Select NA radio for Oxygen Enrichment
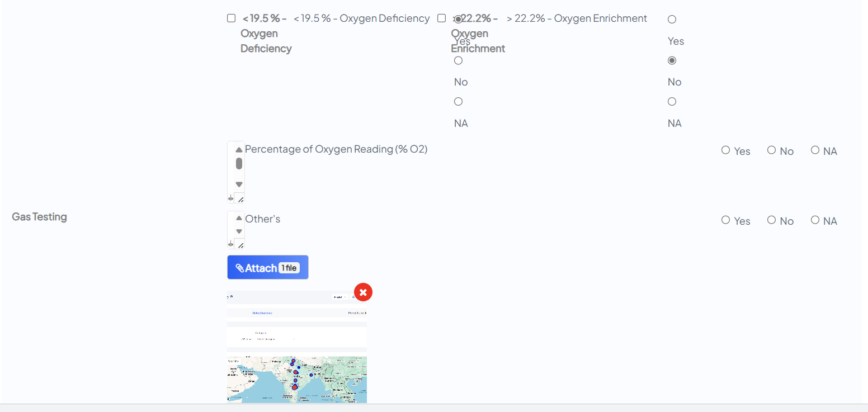Image resolution: width=868 pixels, height=412 pixels. pos(672,102)
